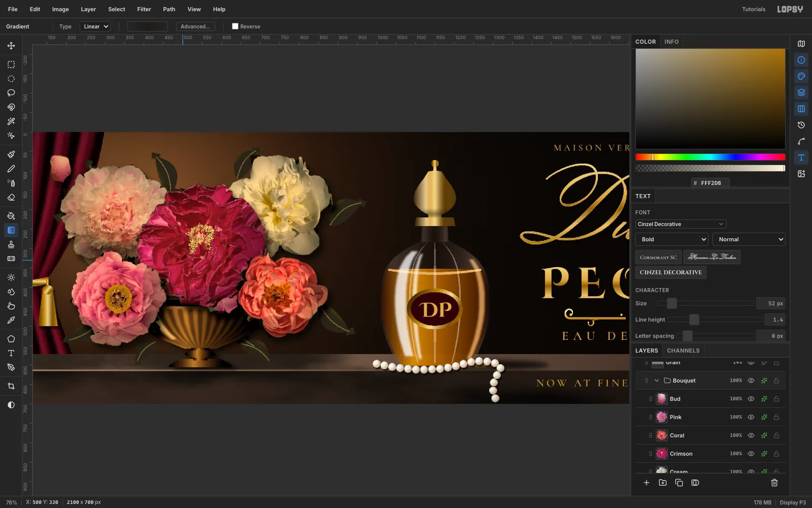Open the Cinzel Decorative font dropdown
Screen dimensions: 812x508
(x=681, y=224)
